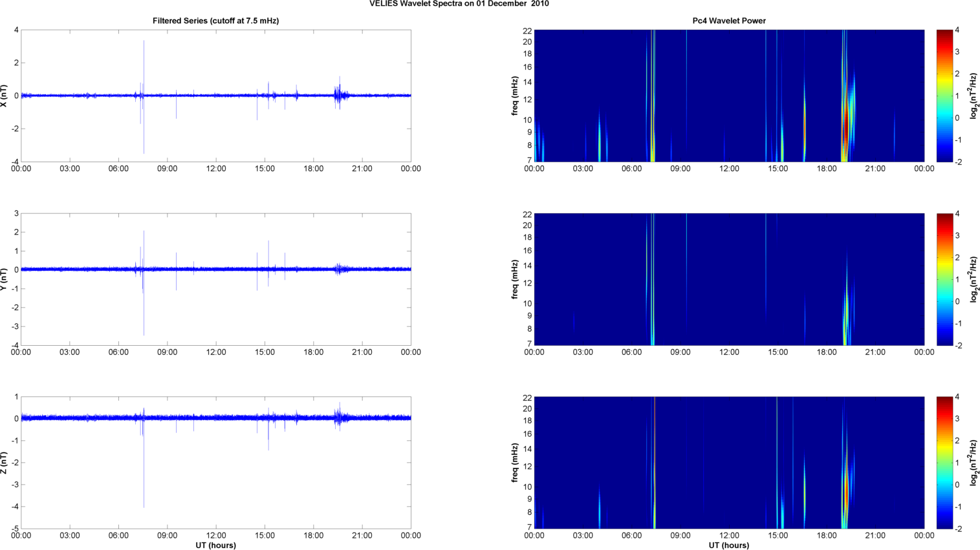Click the X (nT) axis label
980x550 pixels.
coord(5,96)
